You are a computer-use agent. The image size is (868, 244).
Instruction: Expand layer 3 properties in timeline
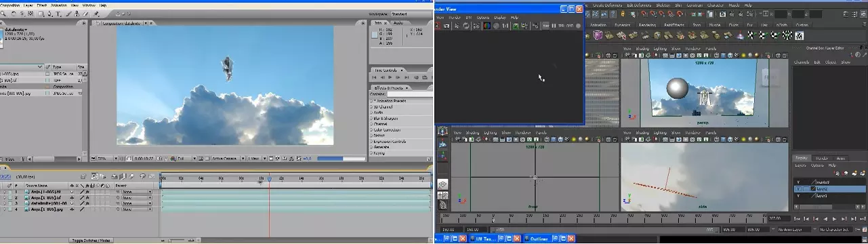[5, 203]
